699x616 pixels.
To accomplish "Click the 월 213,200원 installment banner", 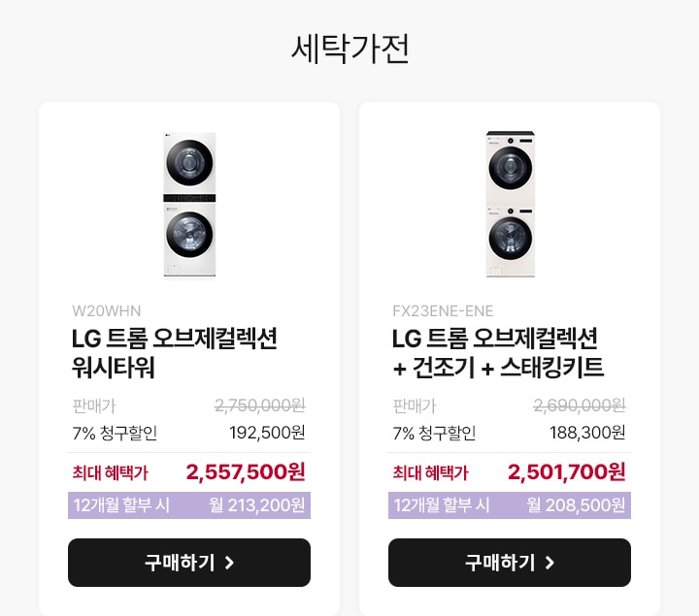I will point(189,505).
